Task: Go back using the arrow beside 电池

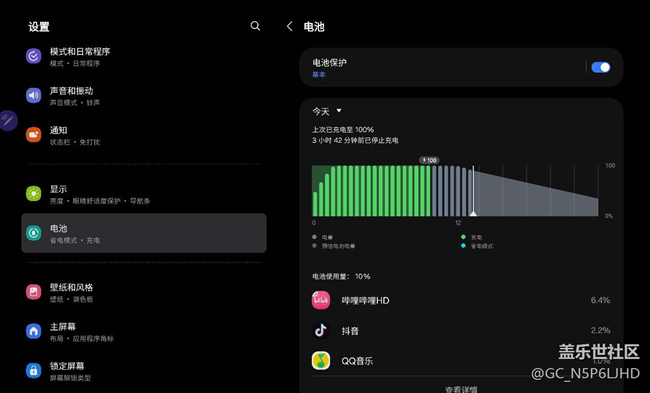Action: [x=289, y=27]
